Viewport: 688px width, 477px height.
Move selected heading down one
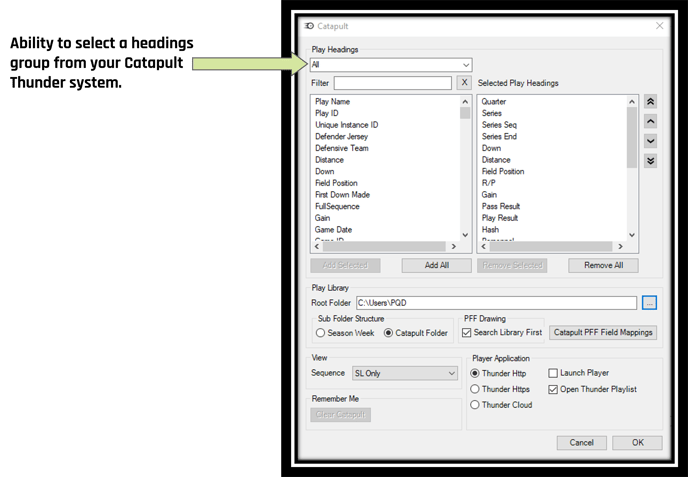coord(650,141)
